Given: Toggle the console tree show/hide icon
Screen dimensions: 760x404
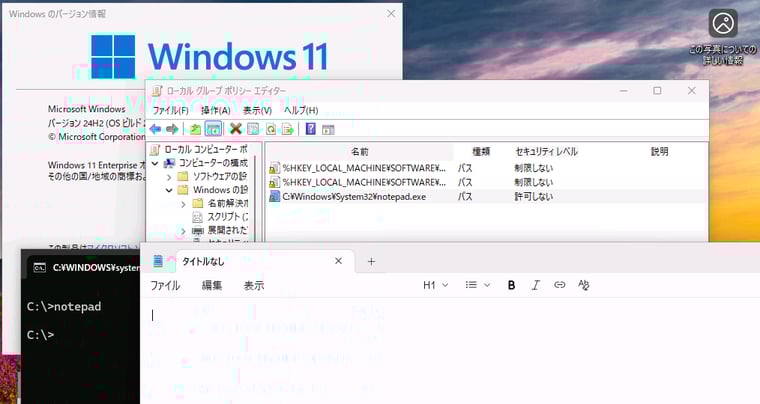Looking at the screenshot, I should (213, 129).
